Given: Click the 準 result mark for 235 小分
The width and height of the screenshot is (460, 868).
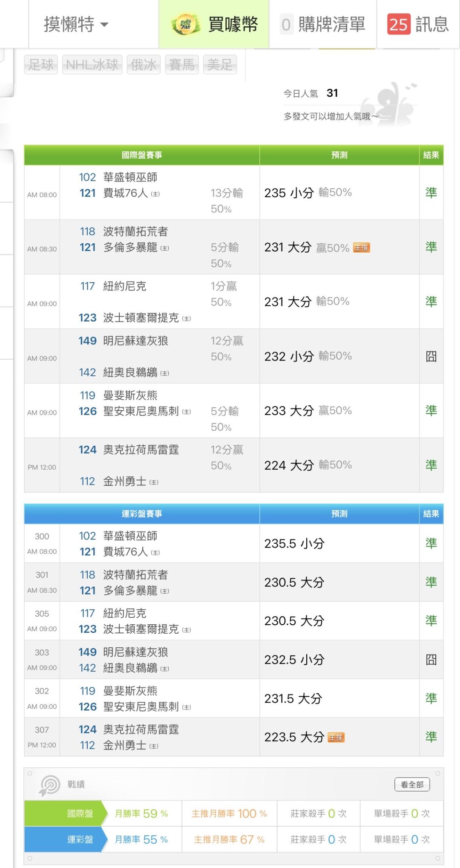Looking at the screenshot, I should coord(431,193).
